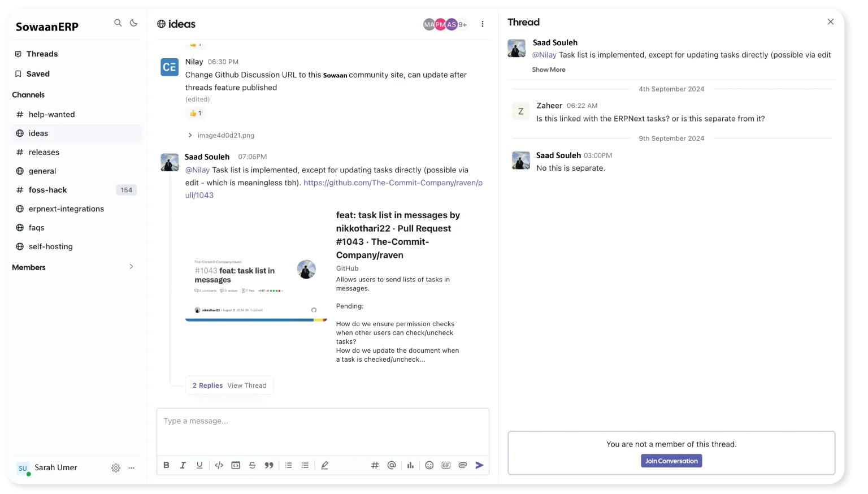Click Sarah Umer's avatar in the sidebar
The image size is (868, 494).
23,468
